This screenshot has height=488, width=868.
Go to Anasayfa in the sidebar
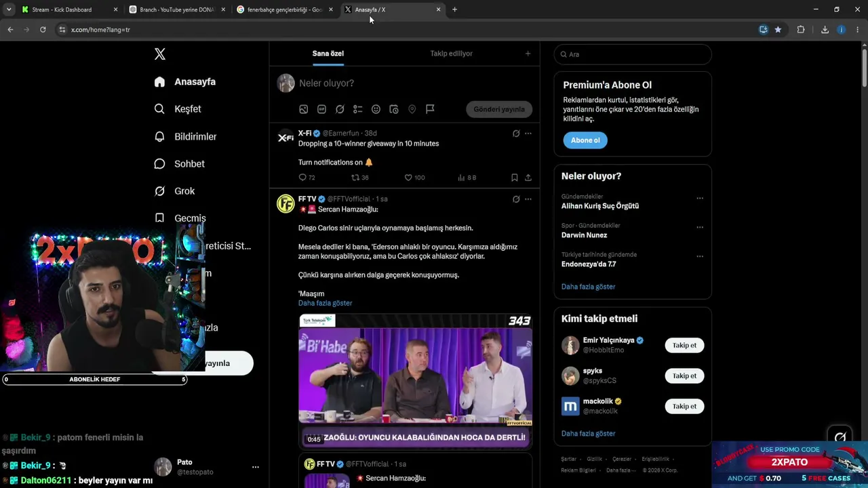click(184, 82)
